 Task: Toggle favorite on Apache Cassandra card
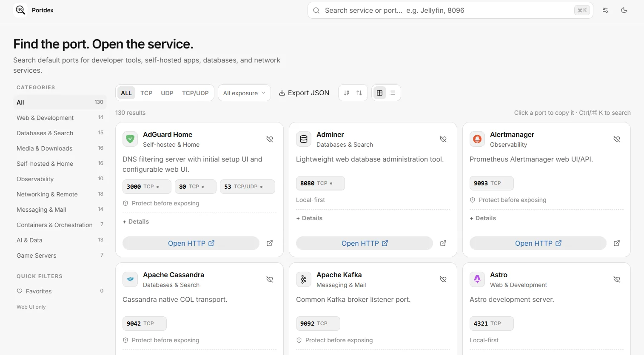270,279
